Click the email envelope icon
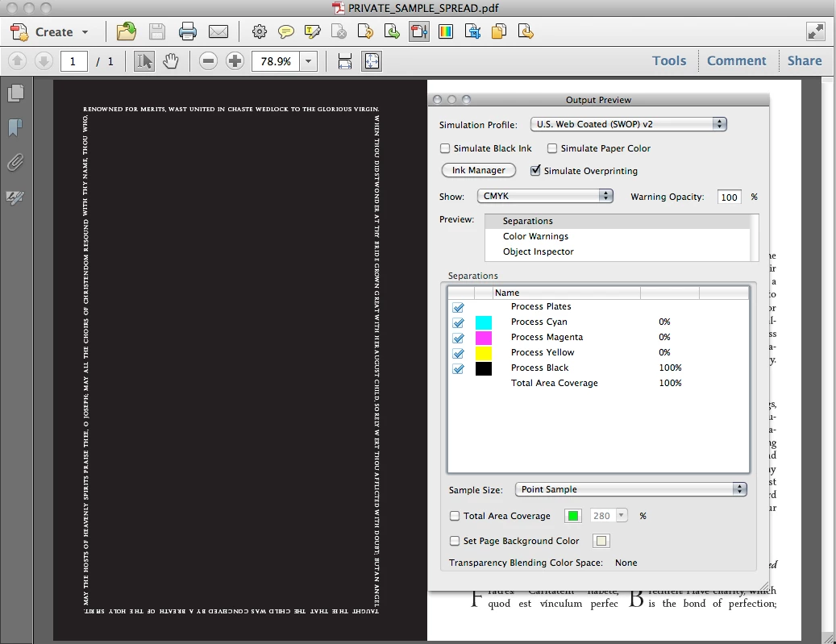Image resolution: width=836 pixels, height=644 pixels. click(218, 32)
